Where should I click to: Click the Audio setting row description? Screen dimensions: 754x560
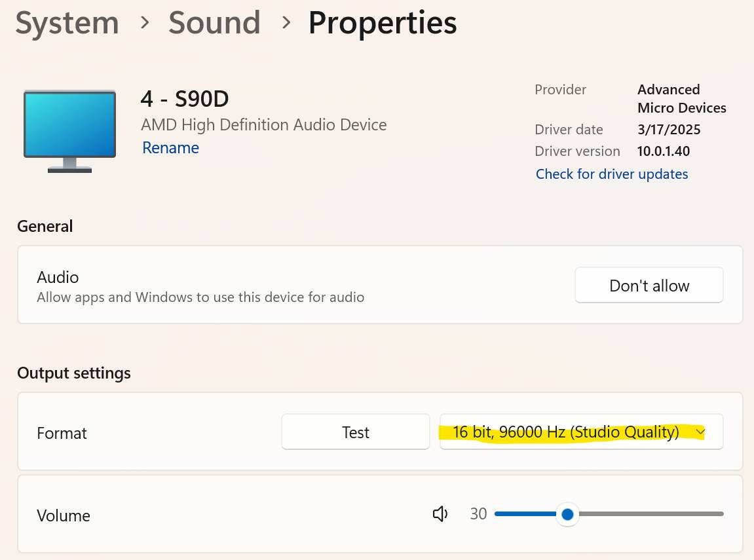click(x=200, y=297)
